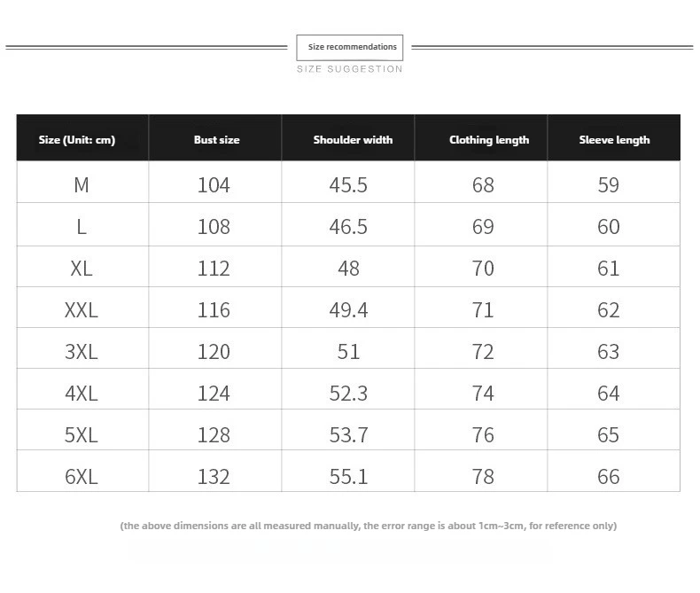The image size is (700, 593).
Task: Select the XL size row label
Action: (x=82, y=269)
